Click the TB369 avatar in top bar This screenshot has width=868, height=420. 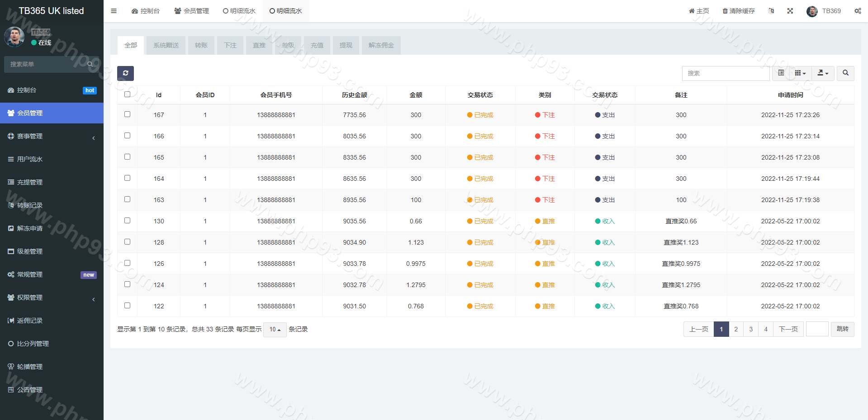(812, 11)
